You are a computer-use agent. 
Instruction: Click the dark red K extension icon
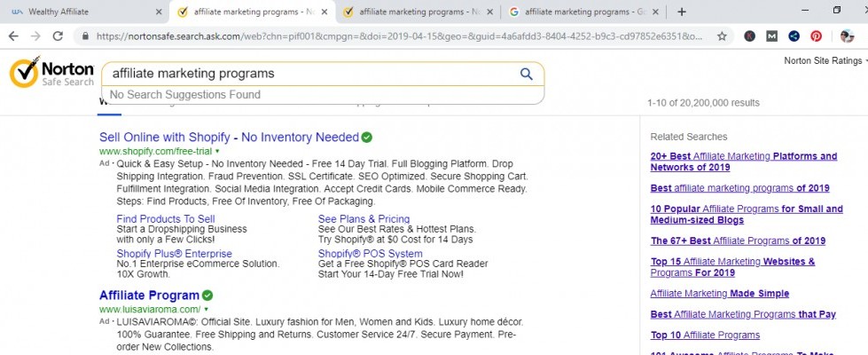tap(749, 36)
